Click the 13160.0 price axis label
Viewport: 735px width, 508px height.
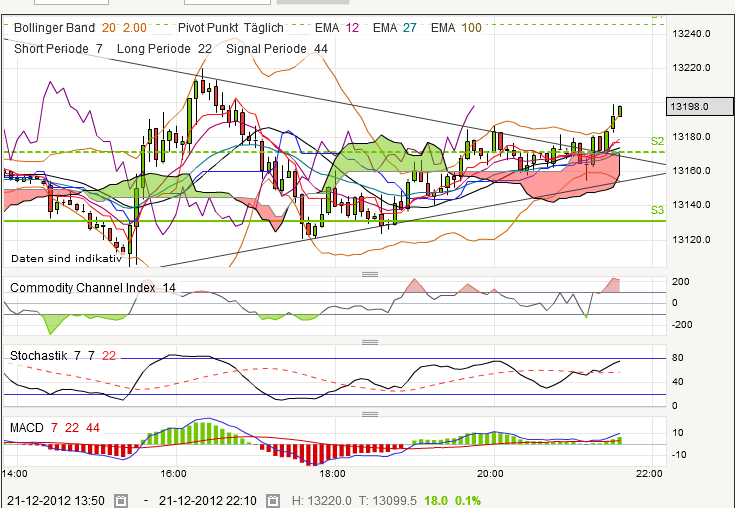point(691,171)
